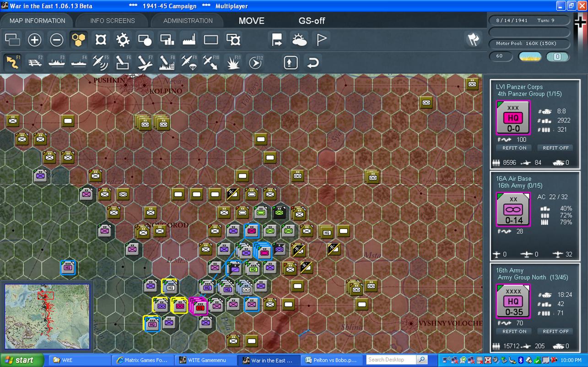The width and height of the screenshot is (588, 367).
Task: Click the gear cog toolbar icon
Action: click(x=123, y=40)
